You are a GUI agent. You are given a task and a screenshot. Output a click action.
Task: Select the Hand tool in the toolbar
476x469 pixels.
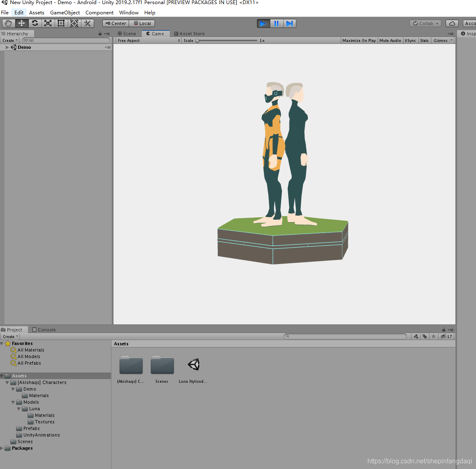pyautogui.click(x=8, y=23)
